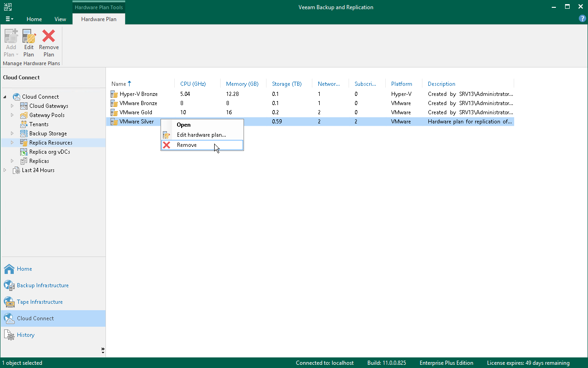Click the Build 11.0.0.825 status text
Screen dimensions: 588x368
click(387, 363)
